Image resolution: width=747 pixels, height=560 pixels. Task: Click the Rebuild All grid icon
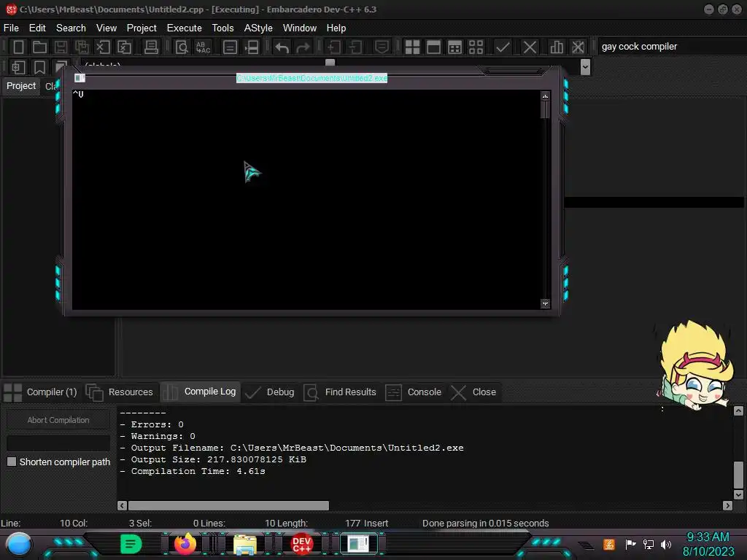point(476,47)
